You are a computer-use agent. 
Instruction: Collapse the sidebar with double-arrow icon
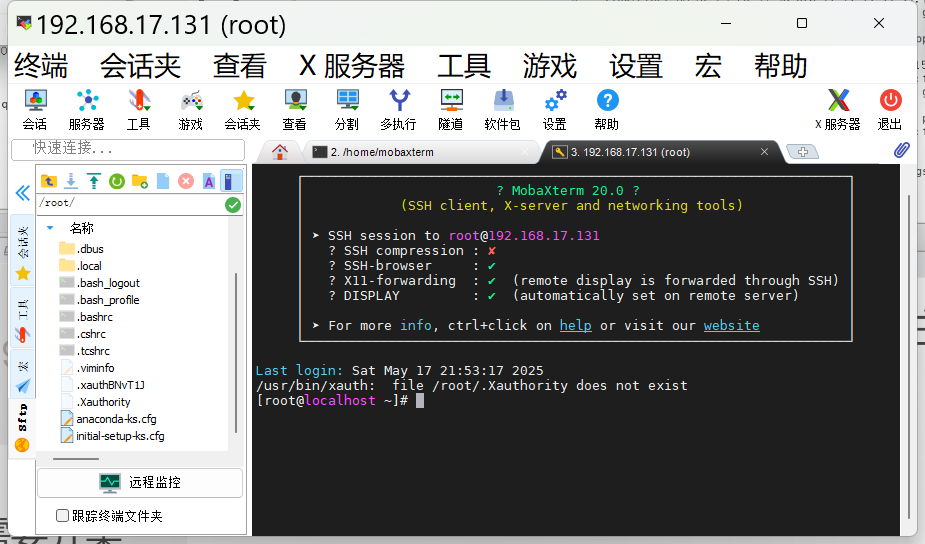click(x=22, y=193)
